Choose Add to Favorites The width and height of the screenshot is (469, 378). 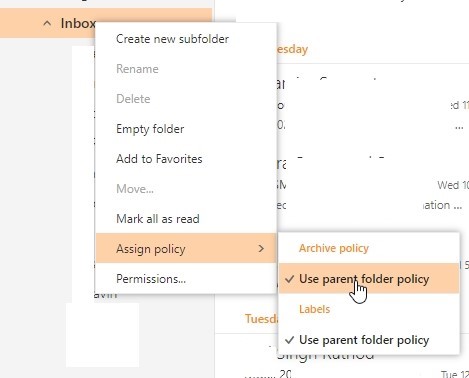coord(159,159)
